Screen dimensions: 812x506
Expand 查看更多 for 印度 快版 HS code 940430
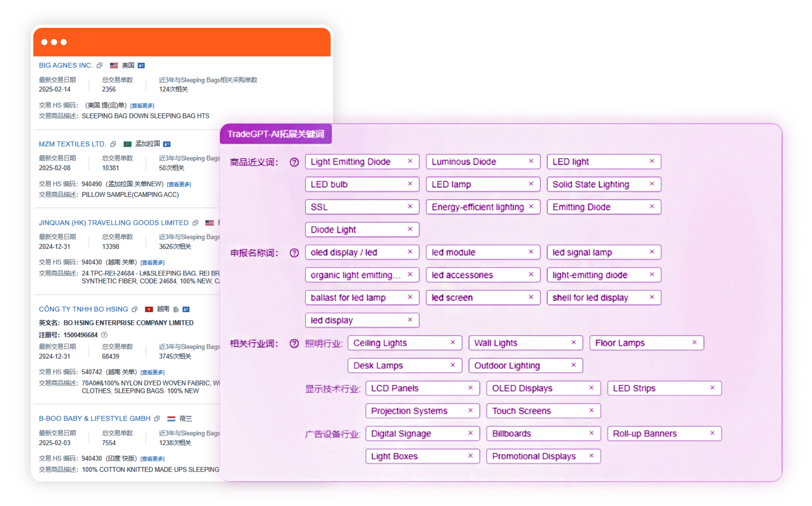(153, 459)
